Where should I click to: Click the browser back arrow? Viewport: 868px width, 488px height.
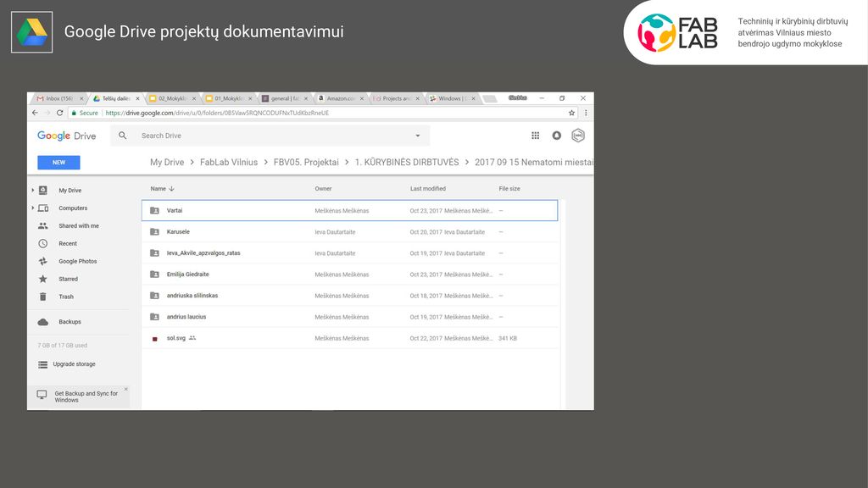tap(35, 113)
